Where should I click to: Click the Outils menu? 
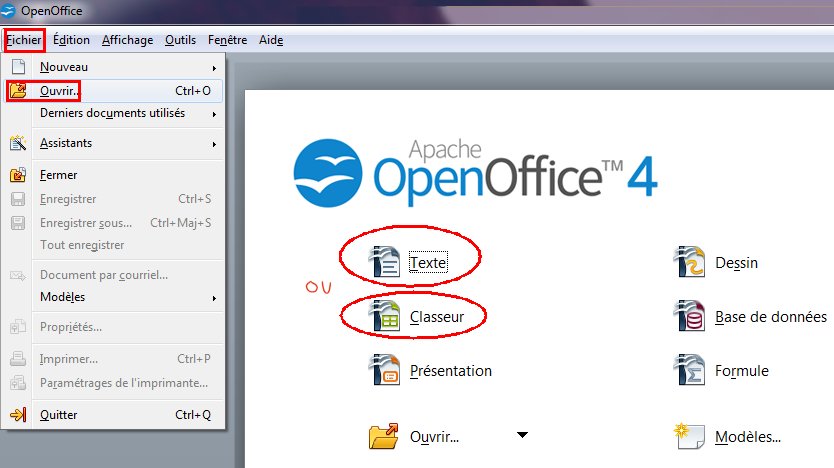coord(181,40)
